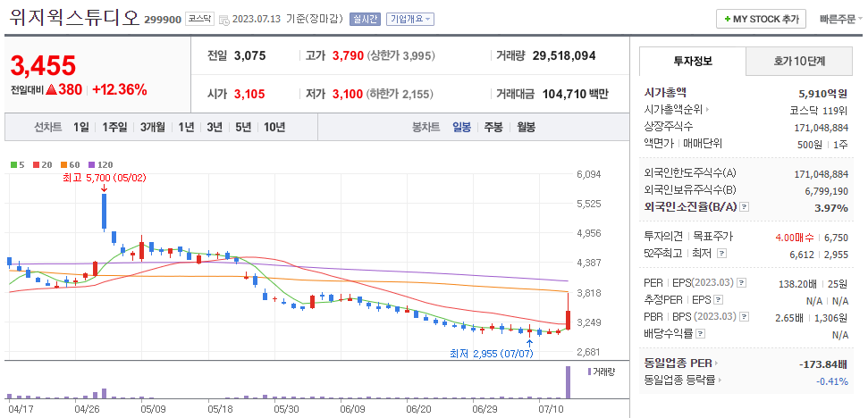Viewport: 868px width, 418px height.
Task: Click the arrow next to 동일업종 PER
Action: click(x=716, y=364)
